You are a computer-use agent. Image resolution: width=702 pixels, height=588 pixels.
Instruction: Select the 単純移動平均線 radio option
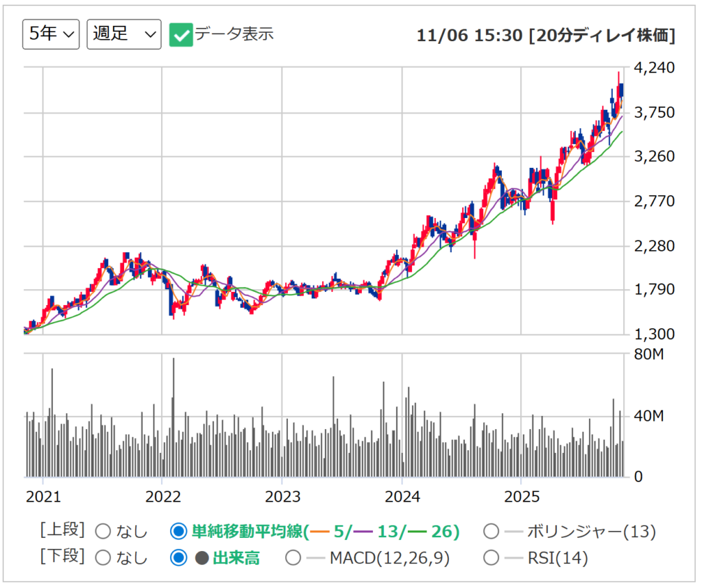(x=178, y=531)
